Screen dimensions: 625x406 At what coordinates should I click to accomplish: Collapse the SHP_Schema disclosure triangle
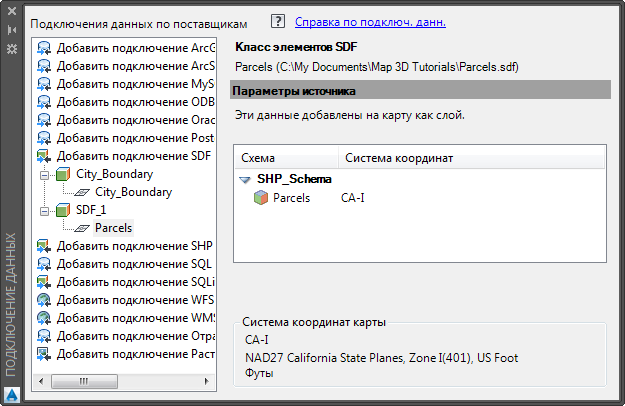click(245, 180)
